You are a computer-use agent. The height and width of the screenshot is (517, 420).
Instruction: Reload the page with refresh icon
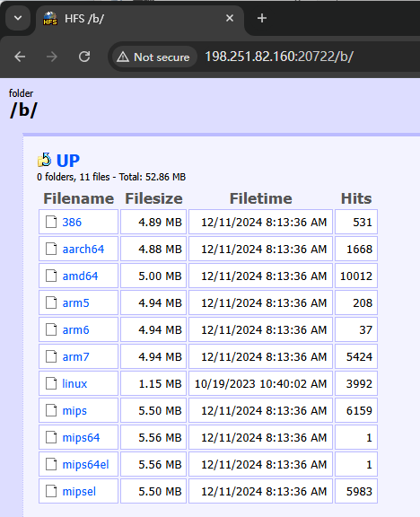point(84,57)
